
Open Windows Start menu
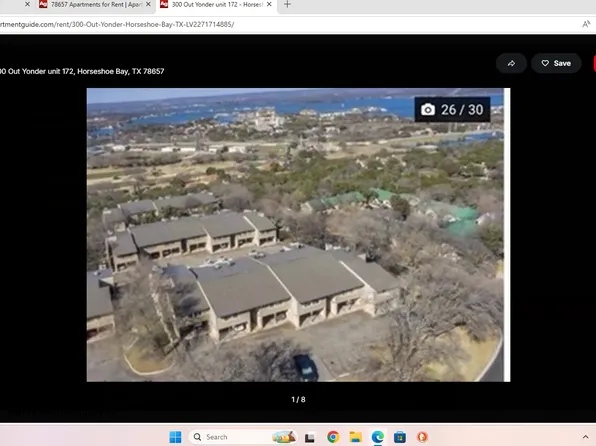click(175, 437)
